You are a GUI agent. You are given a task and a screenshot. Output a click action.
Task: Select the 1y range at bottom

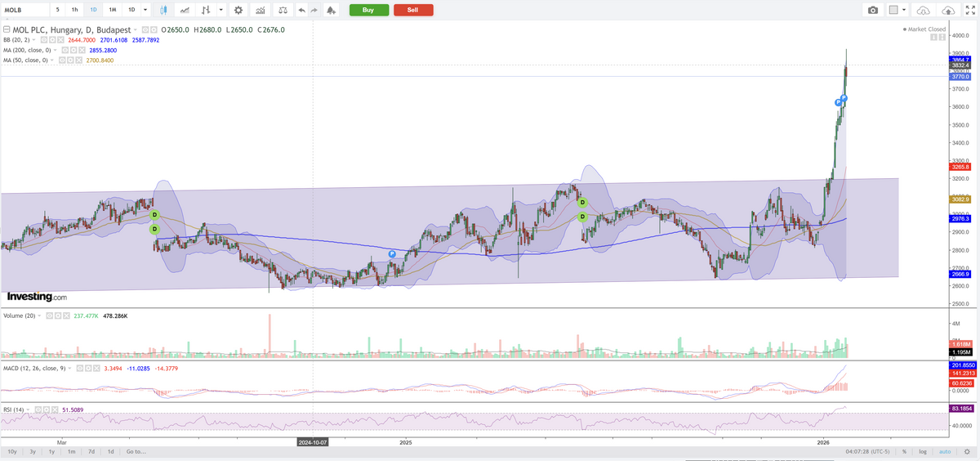tap(51, 451)
